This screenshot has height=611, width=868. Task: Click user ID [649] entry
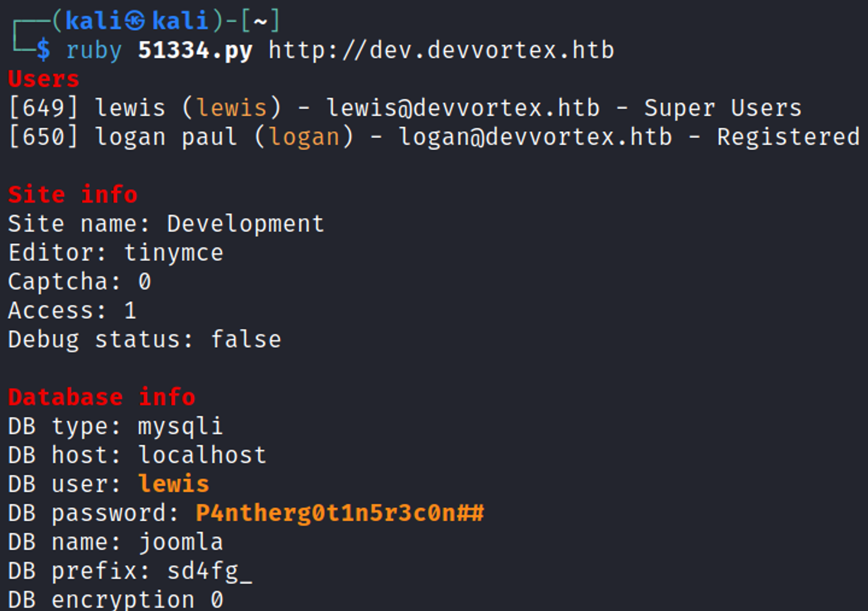(x=43, y=108)
